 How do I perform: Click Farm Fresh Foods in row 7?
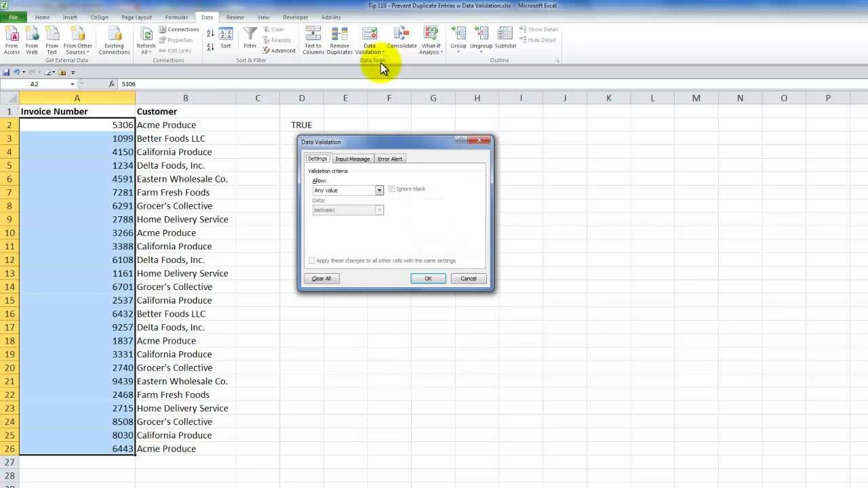tap(185, 192)
